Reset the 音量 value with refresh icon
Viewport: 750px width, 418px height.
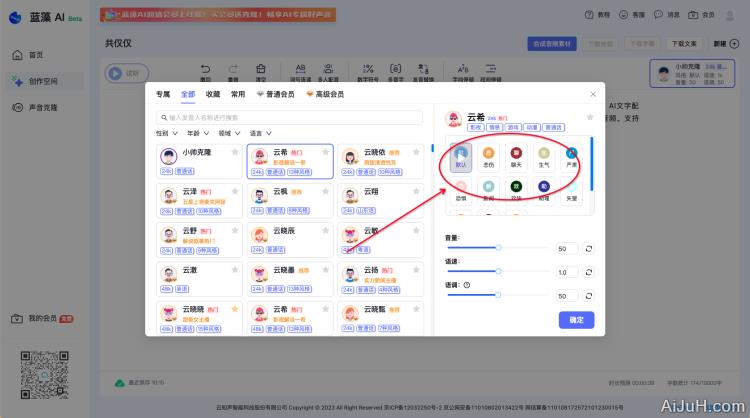point(589,248)
